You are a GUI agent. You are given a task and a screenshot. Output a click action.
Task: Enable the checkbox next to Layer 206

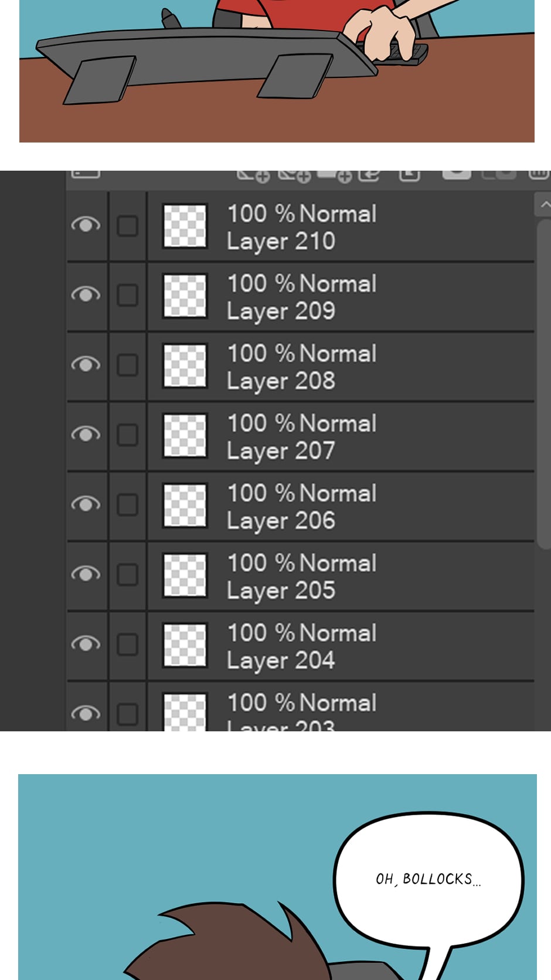point(127,504)
